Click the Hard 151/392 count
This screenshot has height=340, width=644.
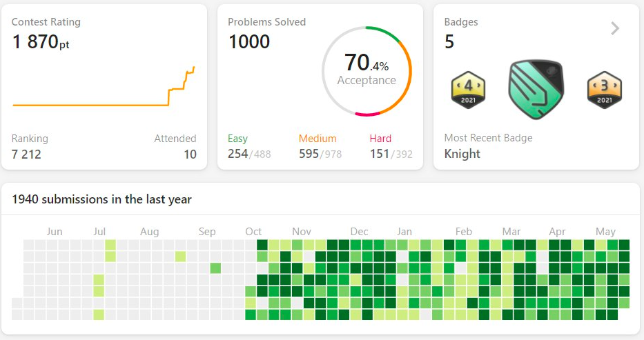coord(391,154)
